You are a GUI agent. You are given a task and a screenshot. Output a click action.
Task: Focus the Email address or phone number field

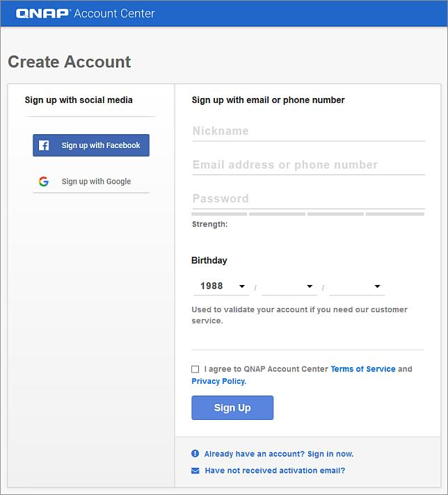coord(309,165)
